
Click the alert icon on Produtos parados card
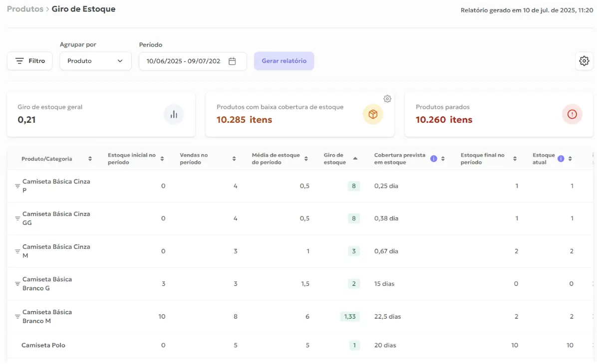click(572, 115)
